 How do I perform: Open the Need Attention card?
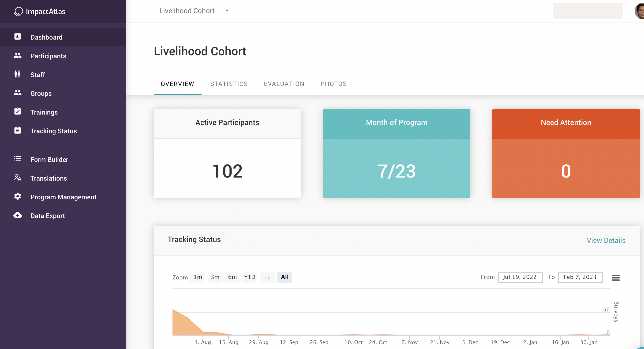pos(565,153)
